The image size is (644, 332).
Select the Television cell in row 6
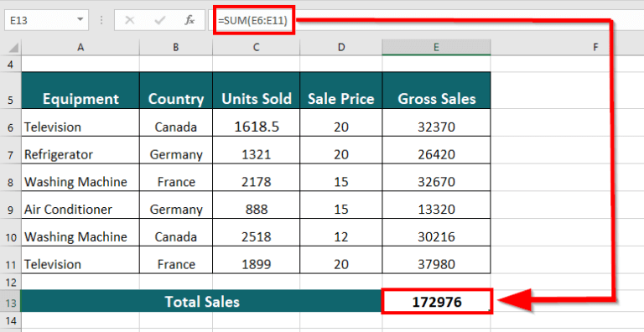80,122
